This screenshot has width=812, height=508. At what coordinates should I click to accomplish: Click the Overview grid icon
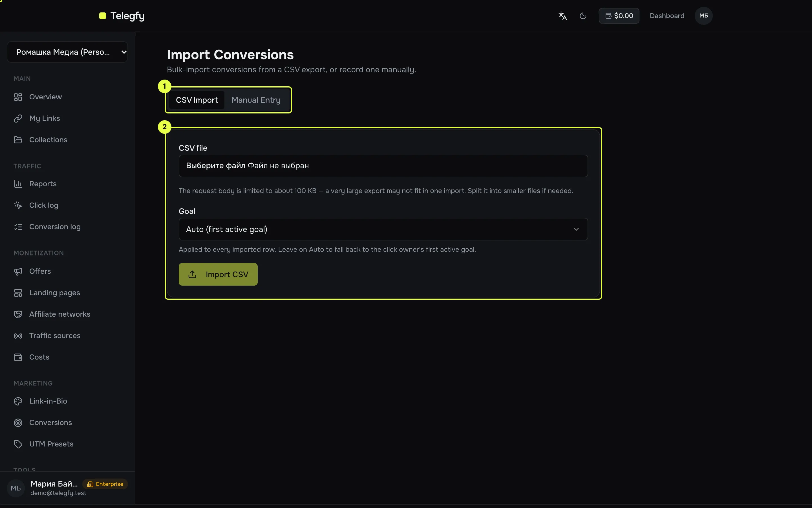pyautogui.click(x=18, y=97)
